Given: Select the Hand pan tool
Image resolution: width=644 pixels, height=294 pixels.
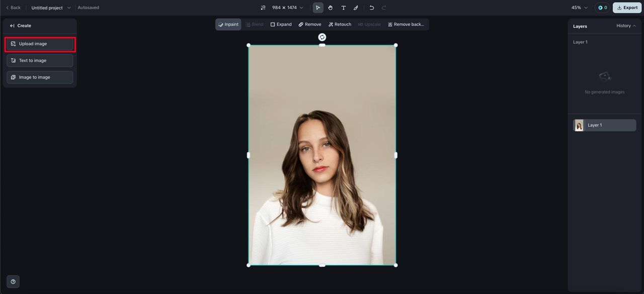Looking at the screenshot, I should point(331,8).
